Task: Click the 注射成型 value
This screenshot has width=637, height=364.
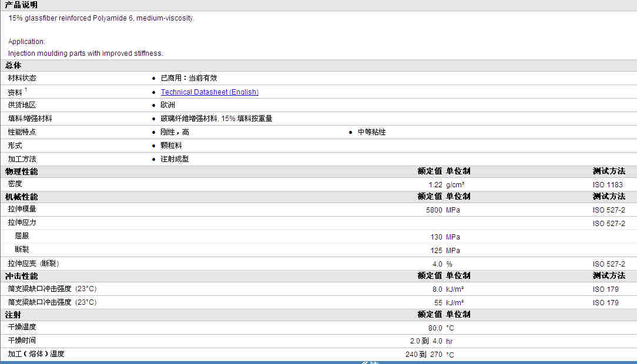Action: coord(175,159)
